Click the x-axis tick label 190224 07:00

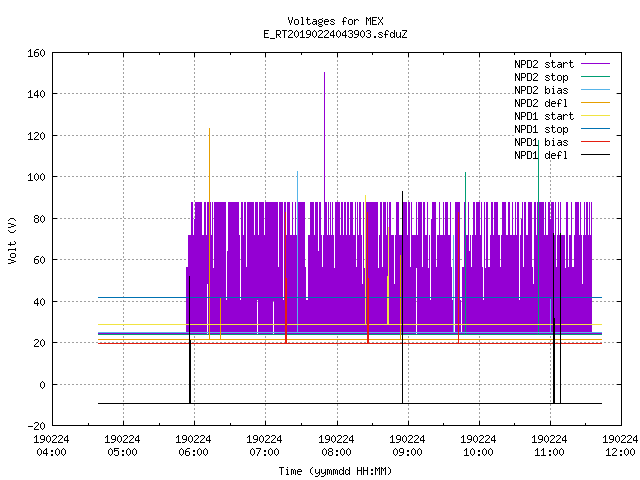[x=264, y=446]
